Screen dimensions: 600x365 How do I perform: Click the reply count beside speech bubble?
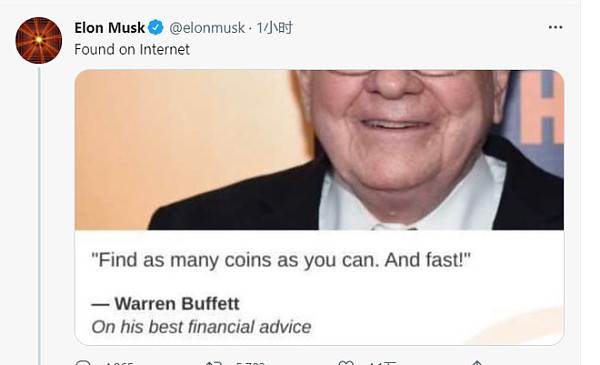point(118,363)
